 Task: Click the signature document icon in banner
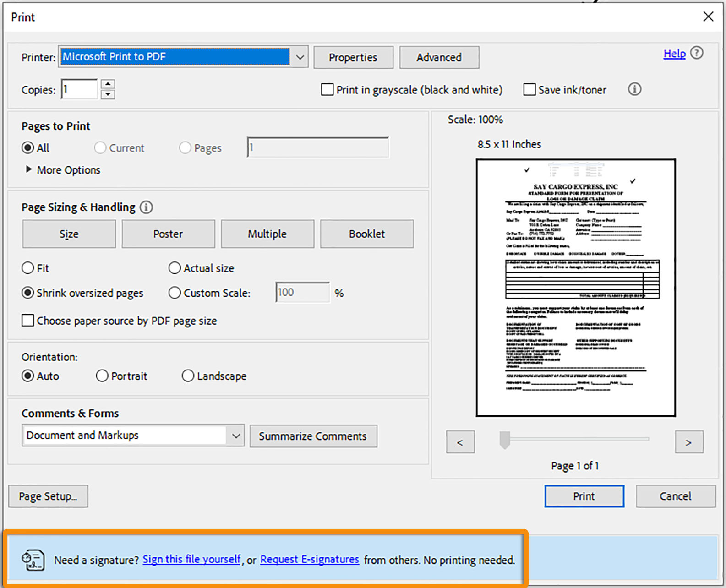(33, 560)
